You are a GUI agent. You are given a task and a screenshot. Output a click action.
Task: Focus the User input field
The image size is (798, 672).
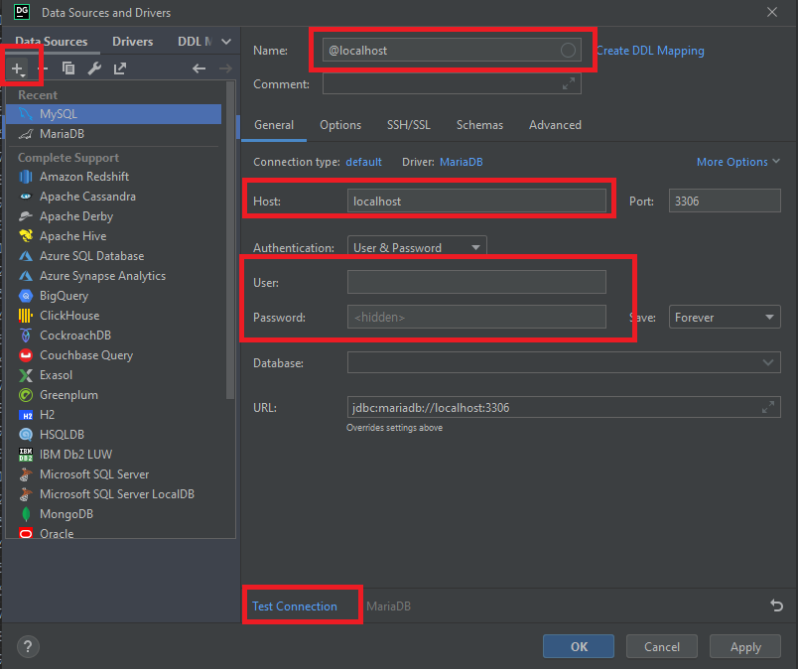point(476,282)
